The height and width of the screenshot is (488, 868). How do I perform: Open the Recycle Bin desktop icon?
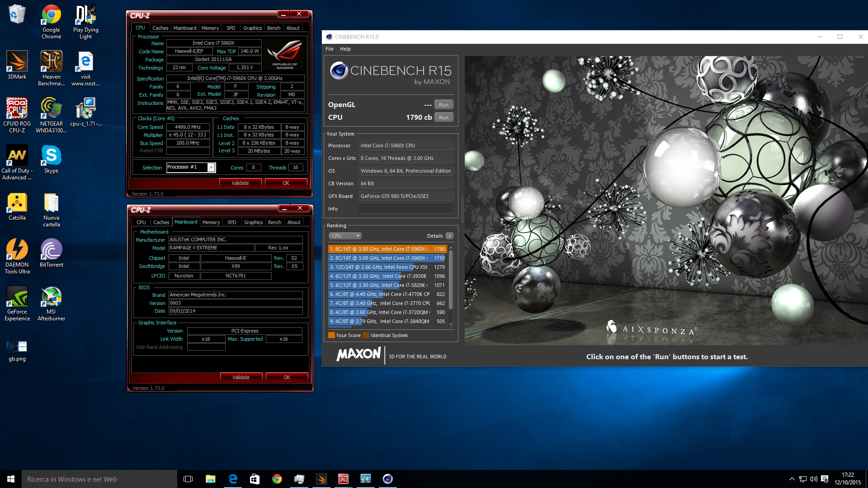coord(17,14)
